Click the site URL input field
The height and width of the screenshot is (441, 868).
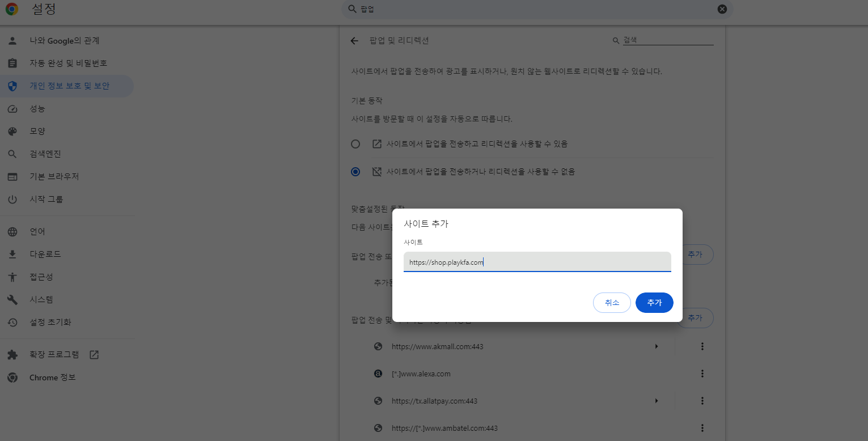537,262
